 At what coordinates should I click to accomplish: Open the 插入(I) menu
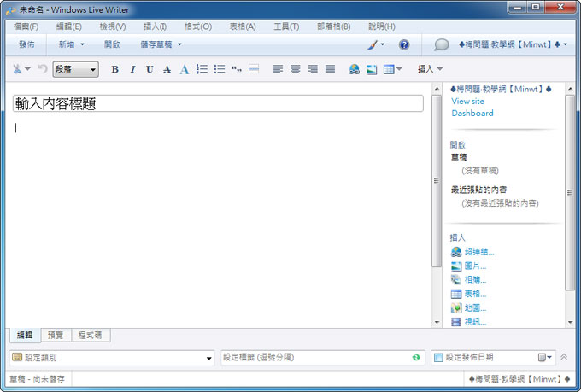point(155,26)
